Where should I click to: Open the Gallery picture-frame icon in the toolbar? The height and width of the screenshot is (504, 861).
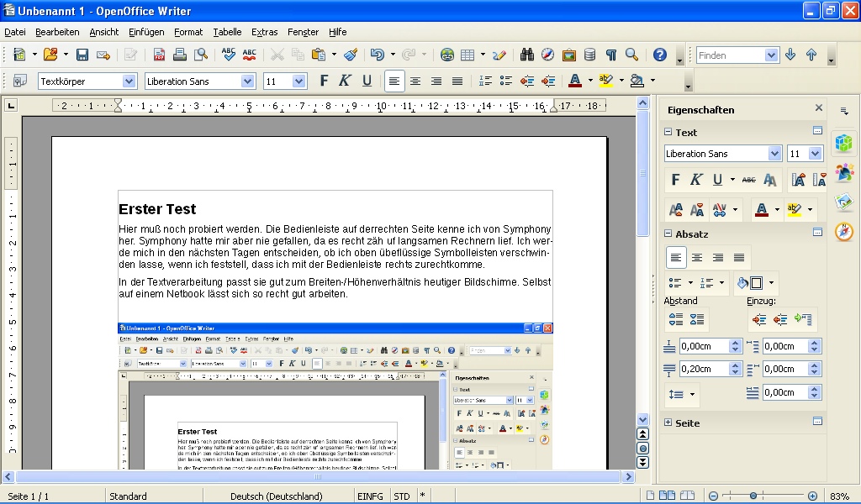coord(569,55)
